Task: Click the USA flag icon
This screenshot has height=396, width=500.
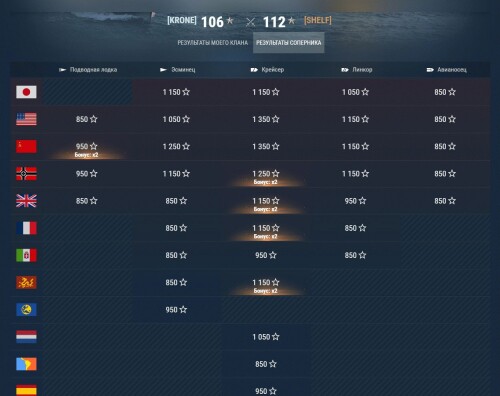Action: pyautogui.click(x=26, y=119)
